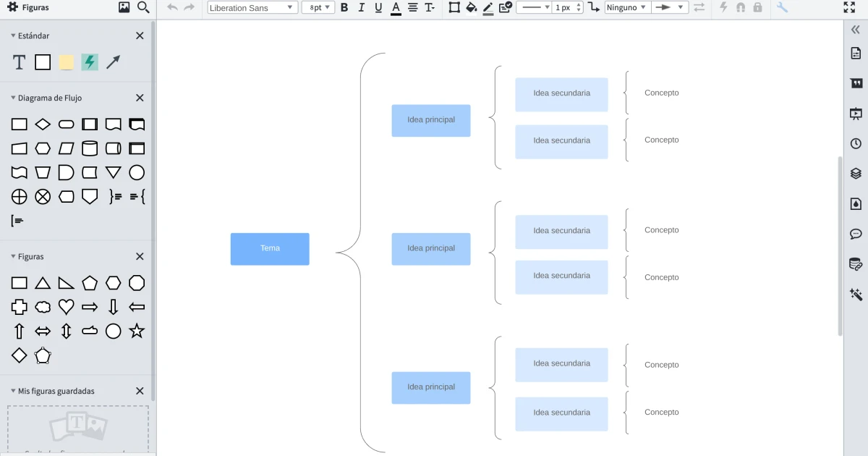This screenshot has width=868, height=456.
Task: Open the comments chat bubble panel
Action: [x=856, y=234]
